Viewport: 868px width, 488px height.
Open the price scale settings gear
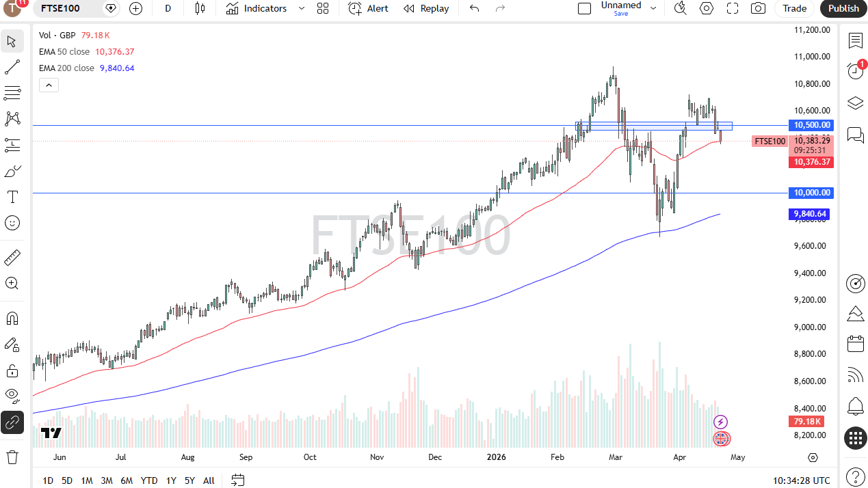(813, 457)
